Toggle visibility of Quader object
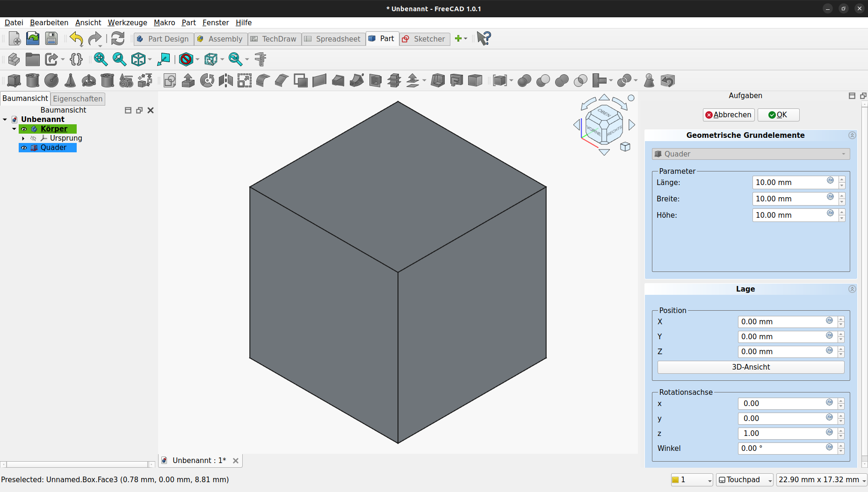 tap(24, 148)
